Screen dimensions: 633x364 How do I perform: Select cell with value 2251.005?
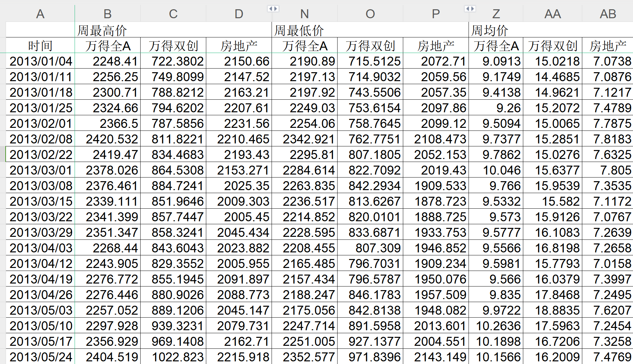click(x=304, y=341)
